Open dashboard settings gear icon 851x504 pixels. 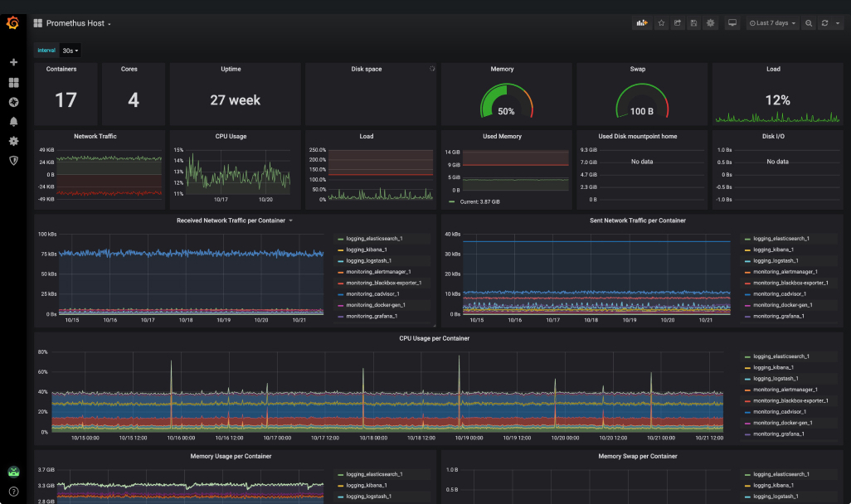[x=710, y=22]
